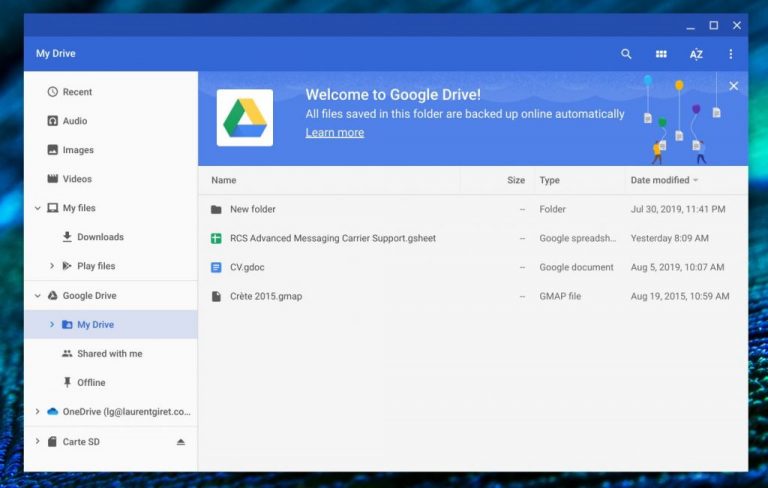
Task: Open Carte SD in sidebar
Action: [x=81, y=441]
